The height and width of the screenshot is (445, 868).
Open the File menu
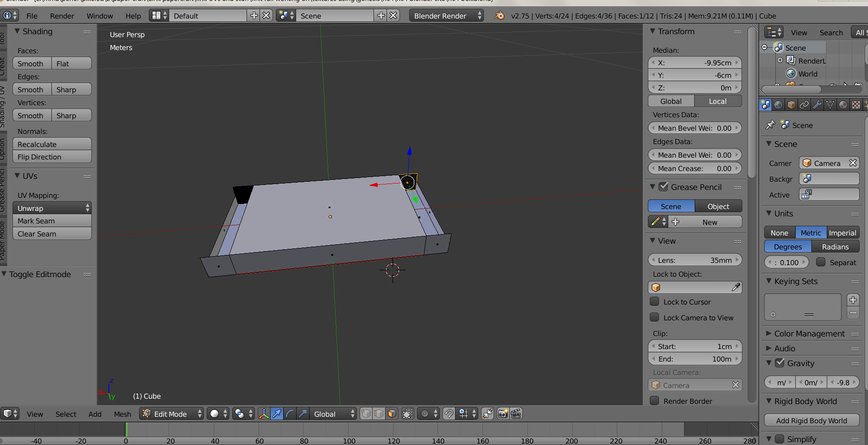pyautogui.click(x=32, y=16)
